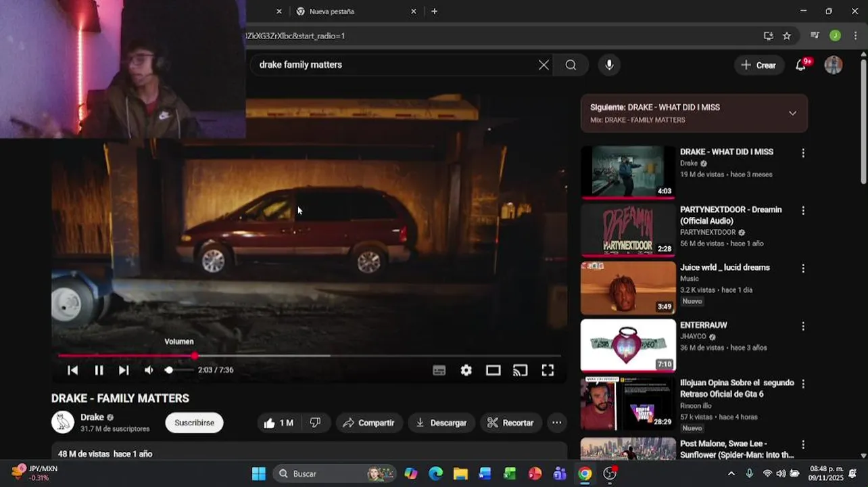868x487 pixels.
Task: Toggle subtitles on the video player
Action: pos(439,370)
